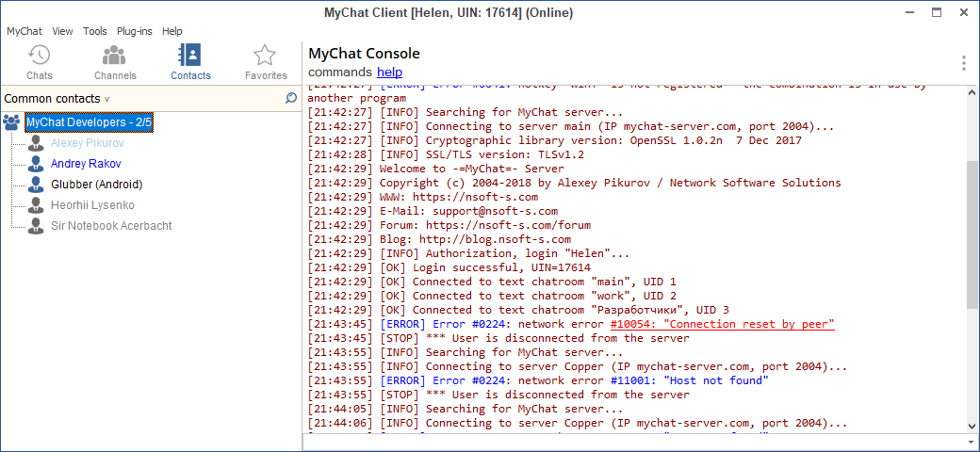
Task: Click the console command input field
Action: click(x=640, y=442)
